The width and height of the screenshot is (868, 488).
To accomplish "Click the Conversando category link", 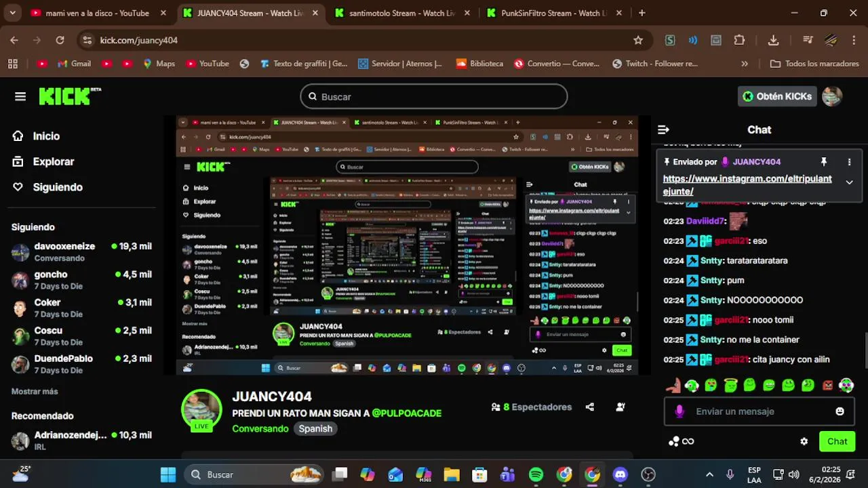I will click(260, 428).
